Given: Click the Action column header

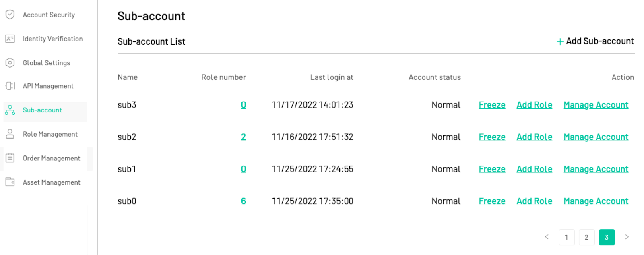Looking at the screenshot, I should click(x=623, y=77).
